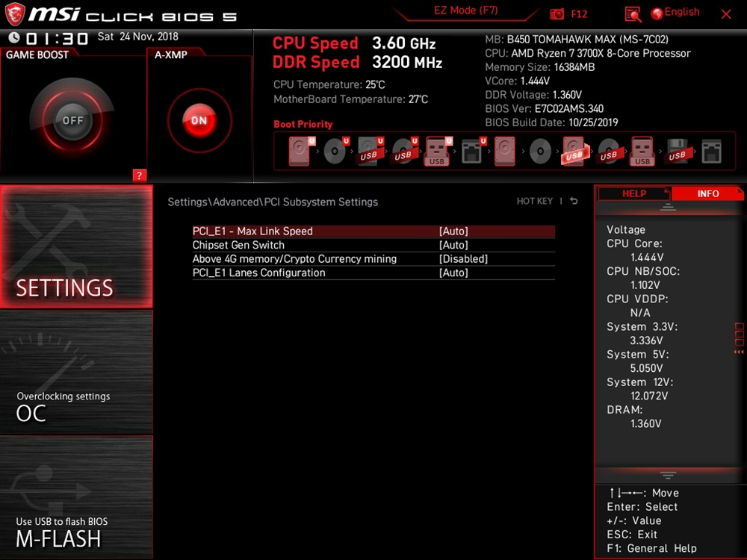Click the F1: General Help hint
747x560 pixels.
(x=651, y=548)
